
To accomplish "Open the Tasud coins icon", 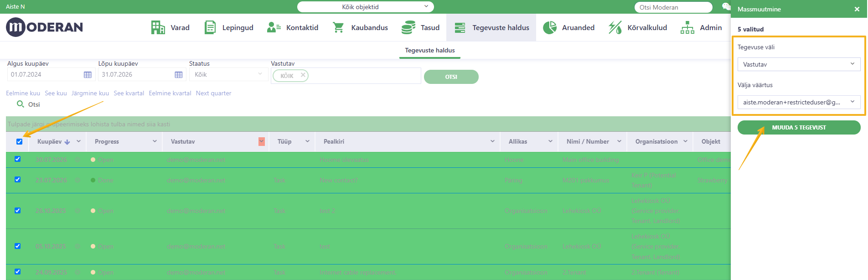I will (x=408, y=27).
